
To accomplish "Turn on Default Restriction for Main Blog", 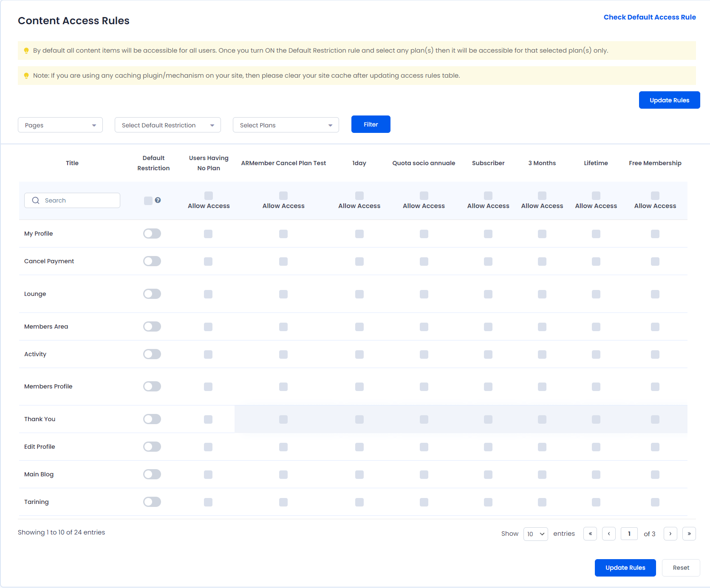I will click(152, 474).
